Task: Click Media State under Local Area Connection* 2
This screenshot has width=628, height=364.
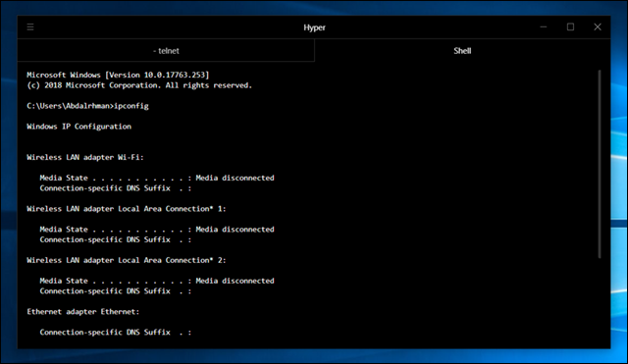Action: tap(157, 281)
